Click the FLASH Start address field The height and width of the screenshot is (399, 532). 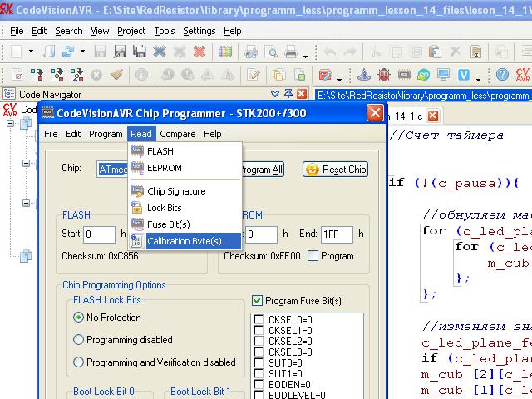(99, 234)
